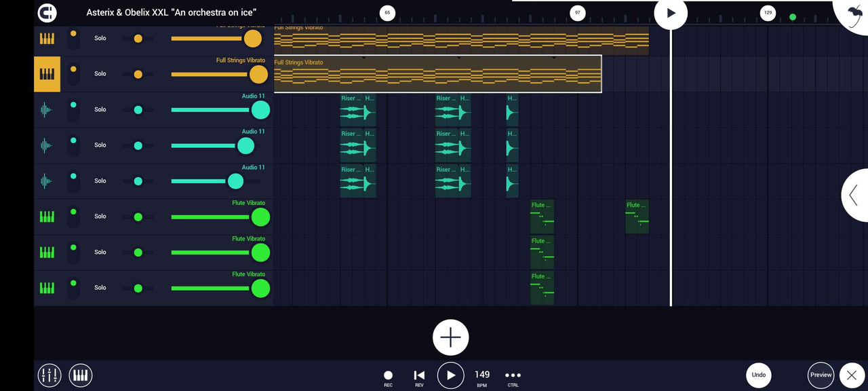Start playback with bottom Play button
The image size is (868, 391).
pos(451,375)
